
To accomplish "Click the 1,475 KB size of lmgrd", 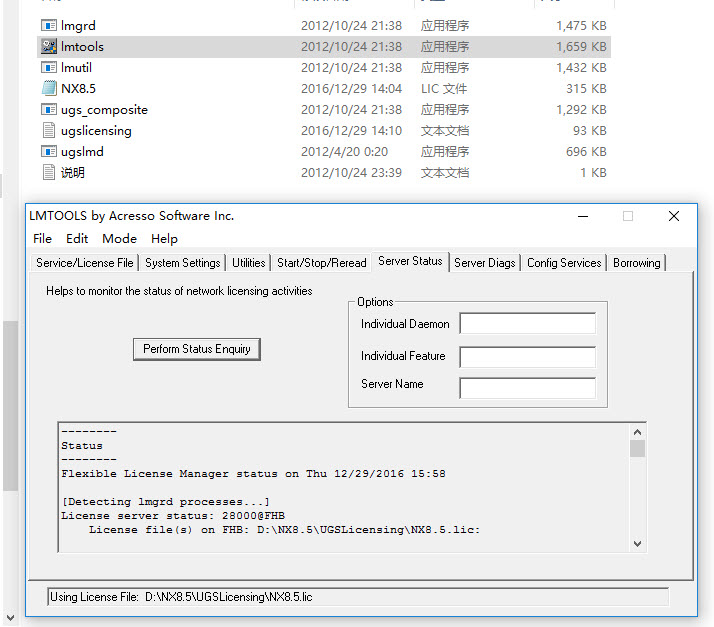I will pyautogui.click(x=581, y=25).
